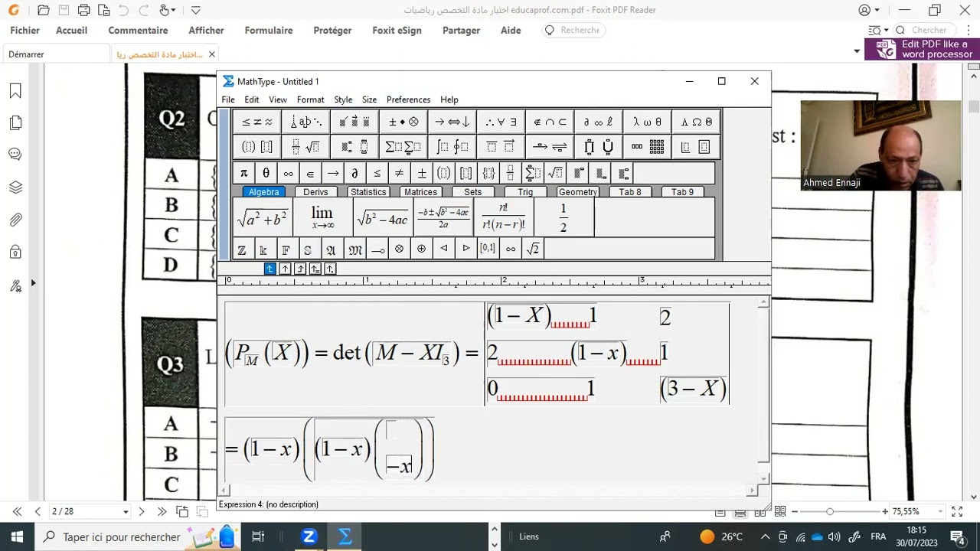The image size is (980, 551).
Task: Select right-aligned tab stop
Action: click(300, 269)
